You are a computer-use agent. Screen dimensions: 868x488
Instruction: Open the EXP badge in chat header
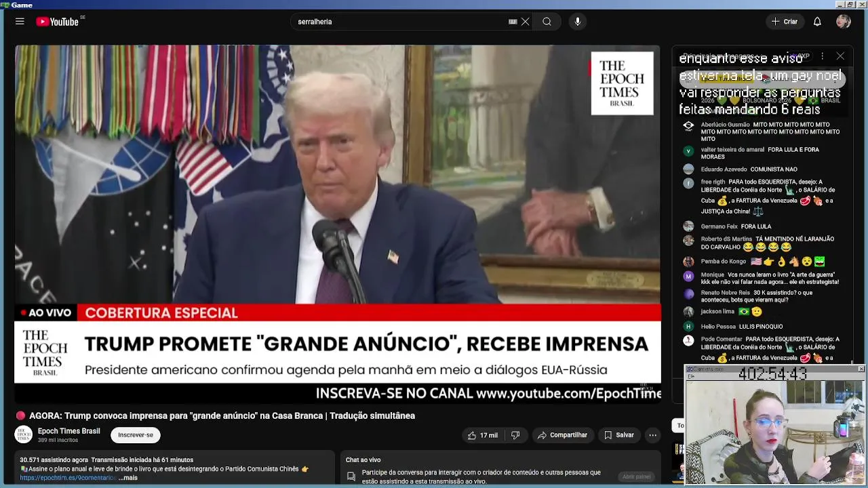point(801,56)
